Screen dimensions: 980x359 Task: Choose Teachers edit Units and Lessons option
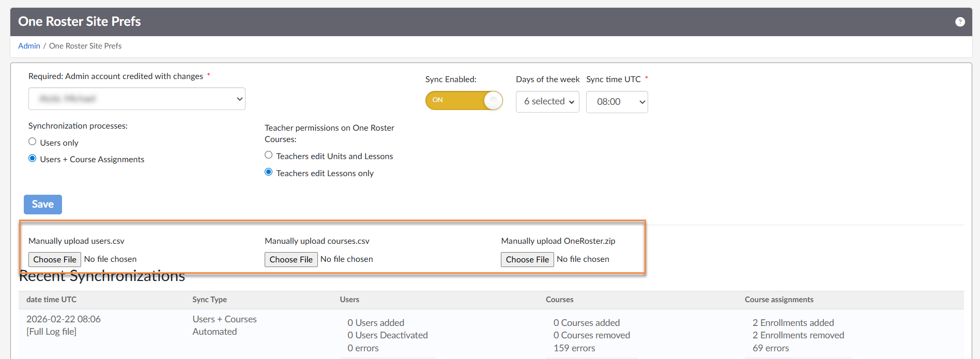[269, 155]
